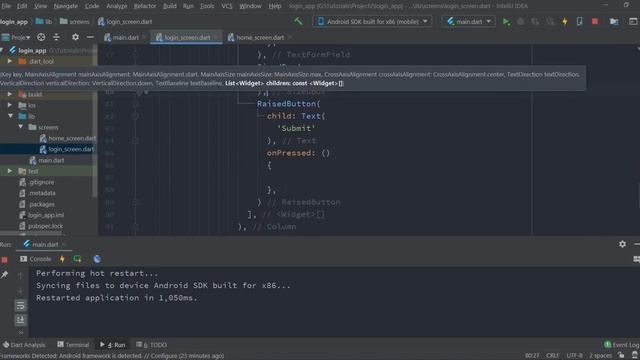The height and width of the screenshot is (360, 640).
Task: Open the Refactor menu
Action: [145, 6]
